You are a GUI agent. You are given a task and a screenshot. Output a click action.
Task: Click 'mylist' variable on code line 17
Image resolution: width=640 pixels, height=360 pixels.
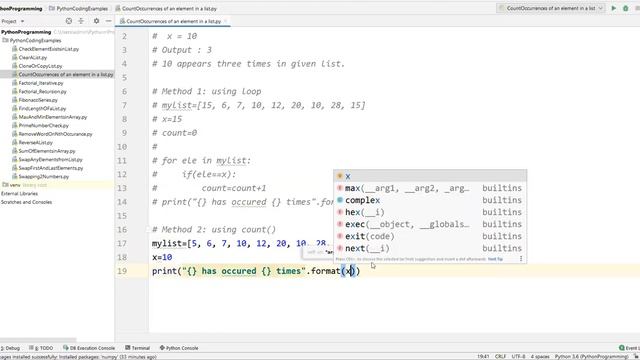coord(167,244)
